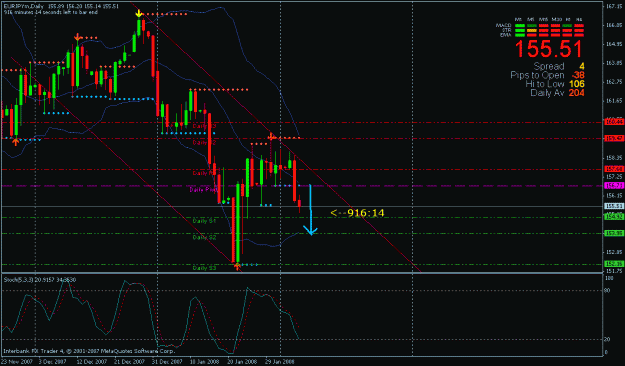Click the orange up arrow at Daily S3 low

[x=237, y=266]
